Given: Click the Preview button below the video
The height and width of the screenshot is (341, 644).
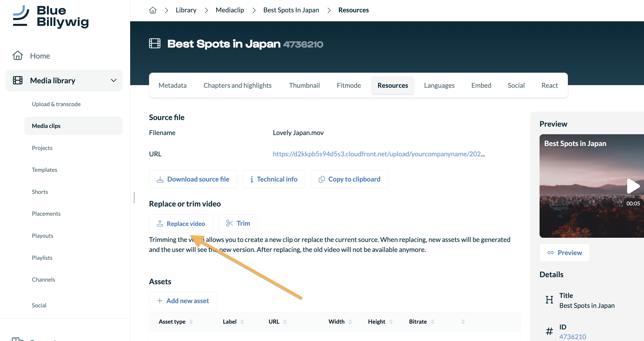Looking at the screenshot, I should coord(564,253).
